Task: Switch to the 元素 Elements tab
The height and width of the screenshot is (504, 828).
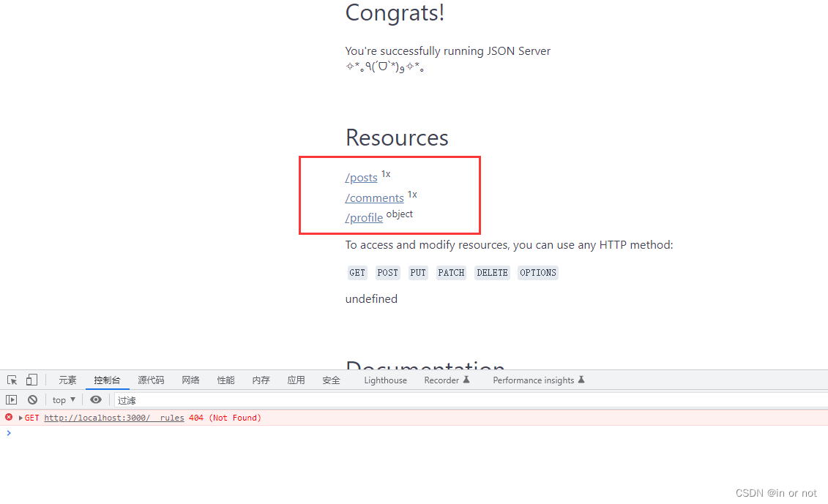Action: tap(67, 380)
